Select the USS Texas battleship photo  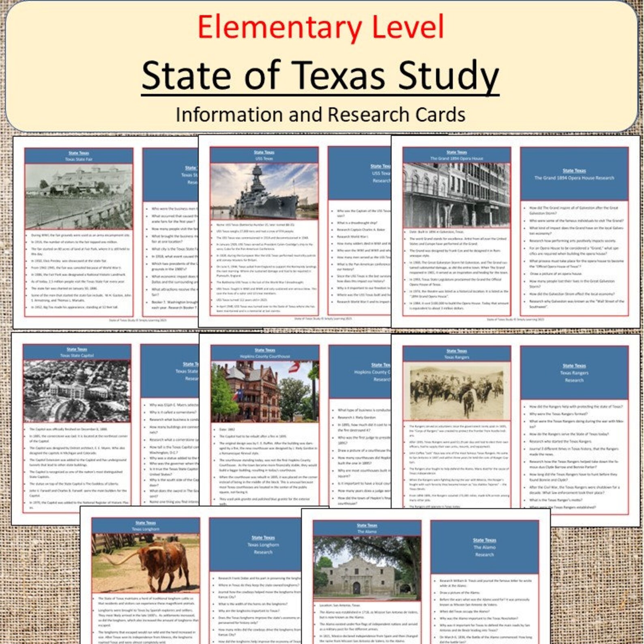[264, 191]
